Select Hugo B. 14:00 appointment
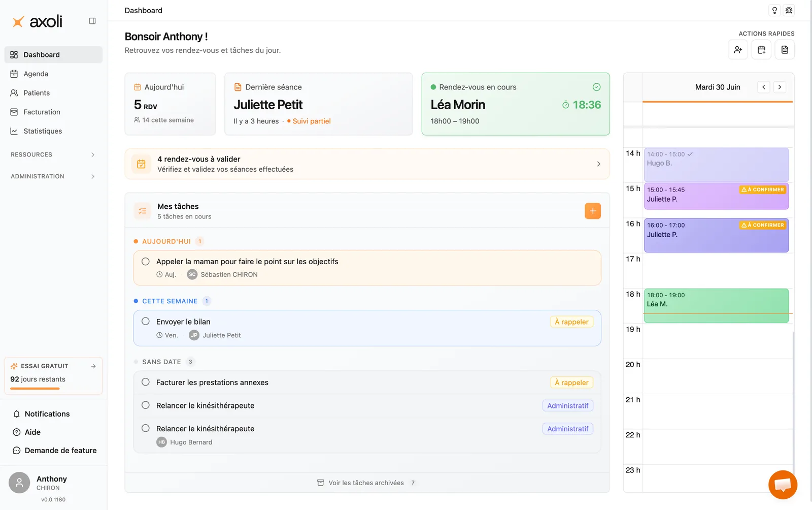 pos(716,165)
